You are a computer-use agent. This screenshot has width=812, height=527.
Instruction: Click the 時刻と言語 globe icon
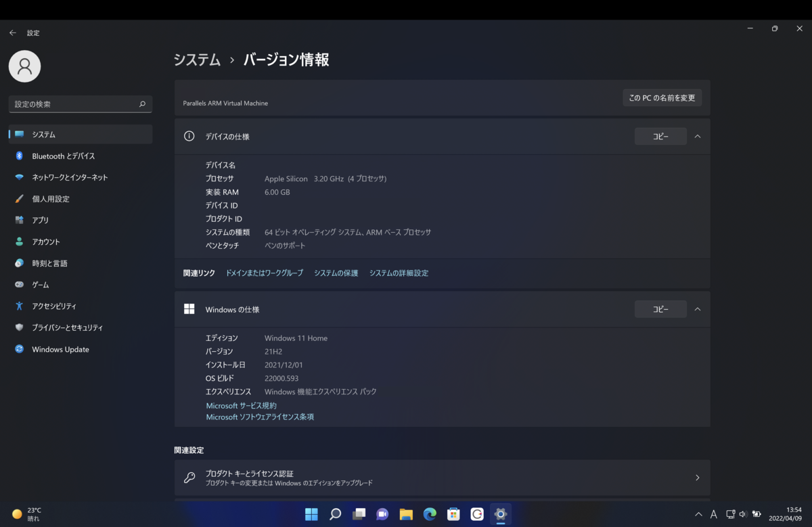click(x=19, y=263)
